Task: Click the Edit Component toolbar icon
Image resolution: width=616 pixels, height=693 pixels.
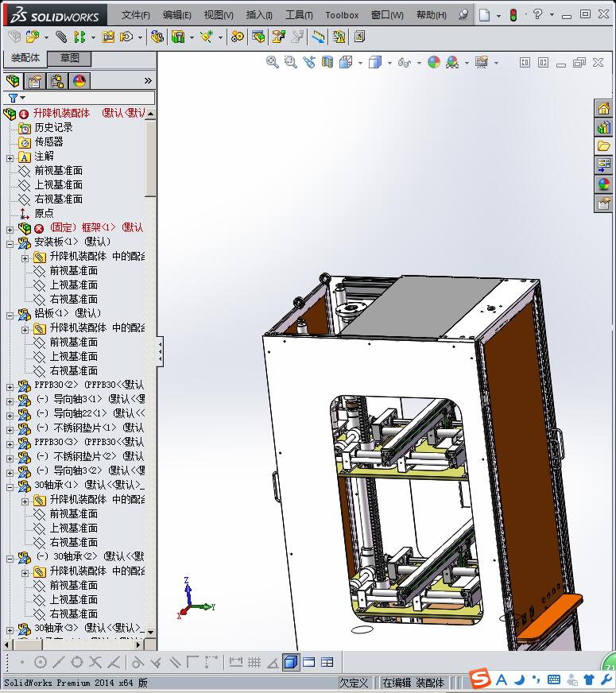Action: point(14,37)
